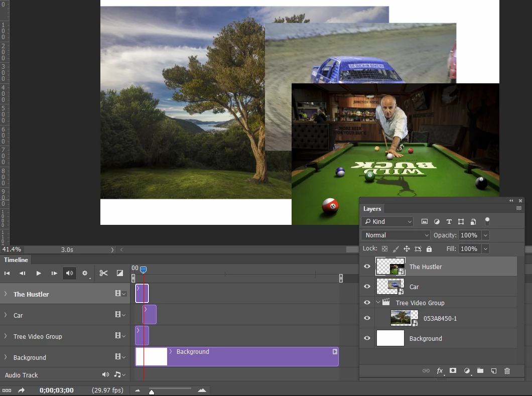
Task: Switch to the Layers tab
Action: coord(372,209)
